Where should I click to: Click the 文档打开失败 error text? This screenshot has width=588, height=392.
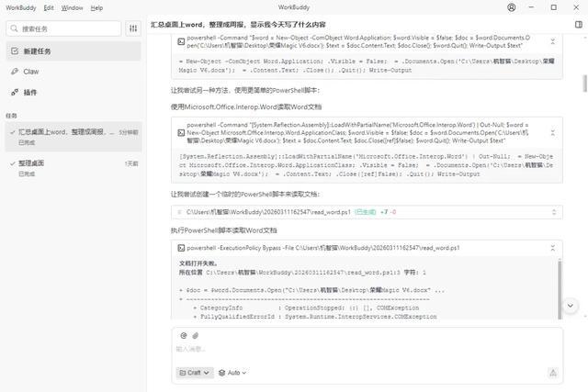point(198,263)
